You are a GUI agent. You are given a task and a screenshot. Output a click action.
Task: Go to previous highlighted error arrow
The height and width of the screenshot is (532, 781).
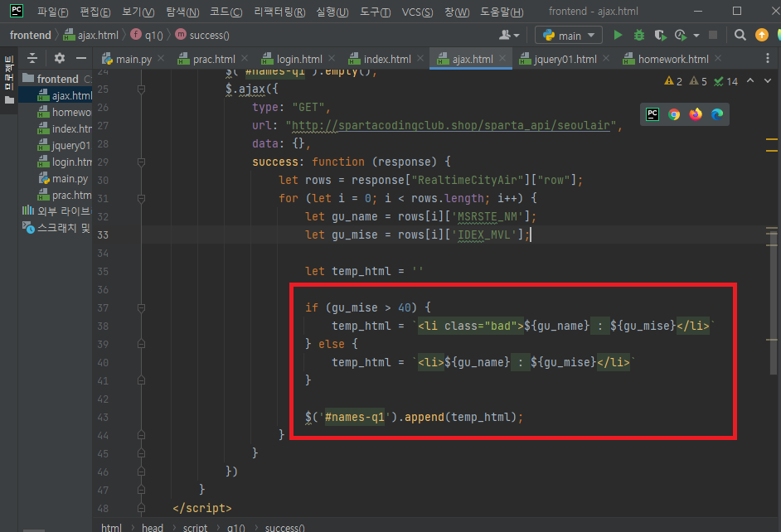(750, 80)
